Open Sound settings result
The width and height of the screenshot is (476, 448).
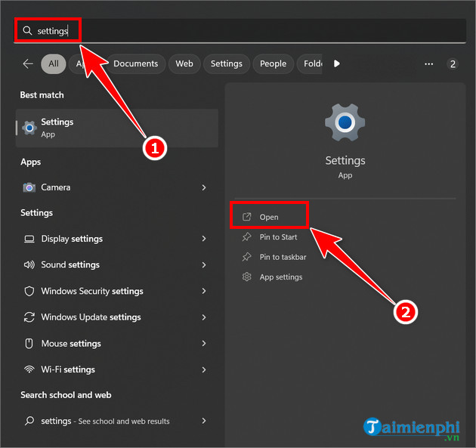coord(117,264)
